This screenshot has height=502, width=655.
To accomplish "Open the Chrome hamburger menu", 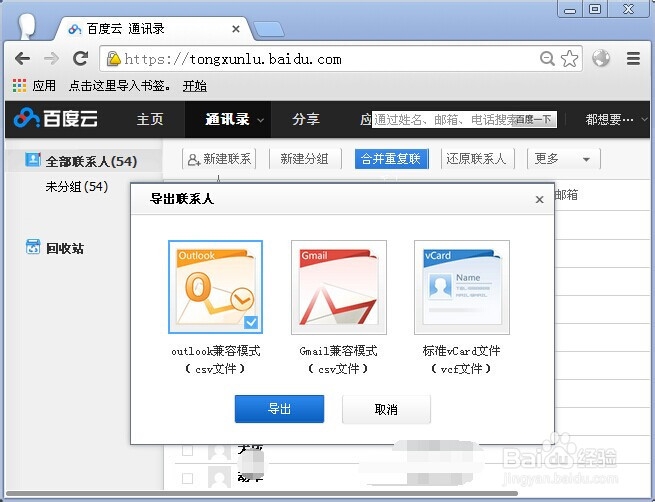I will click(x=633, y=58).
